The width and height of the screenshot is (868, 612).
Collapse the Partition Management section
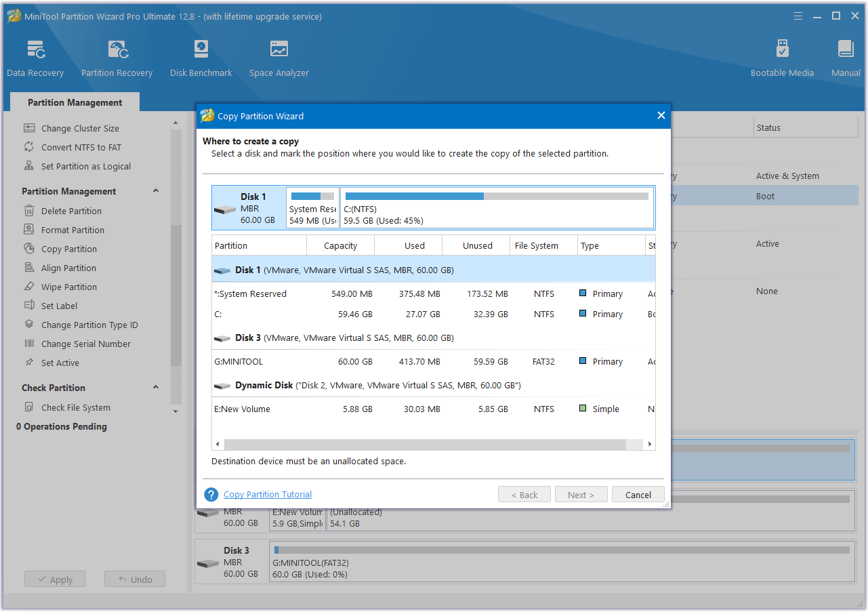(x=156, y=191)
